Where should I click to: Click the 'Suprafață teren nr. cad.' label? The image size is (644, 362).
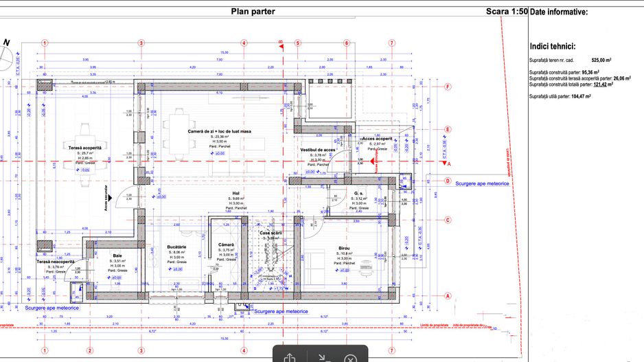pyautogui.click(x=551, y=60)
